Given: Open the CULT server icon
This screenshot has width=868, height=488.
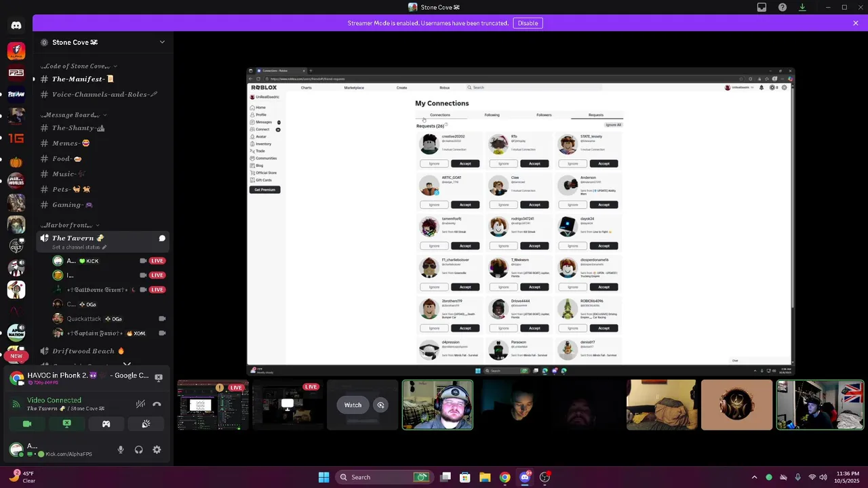Looking at the screenshot, I should pos(16,247).
